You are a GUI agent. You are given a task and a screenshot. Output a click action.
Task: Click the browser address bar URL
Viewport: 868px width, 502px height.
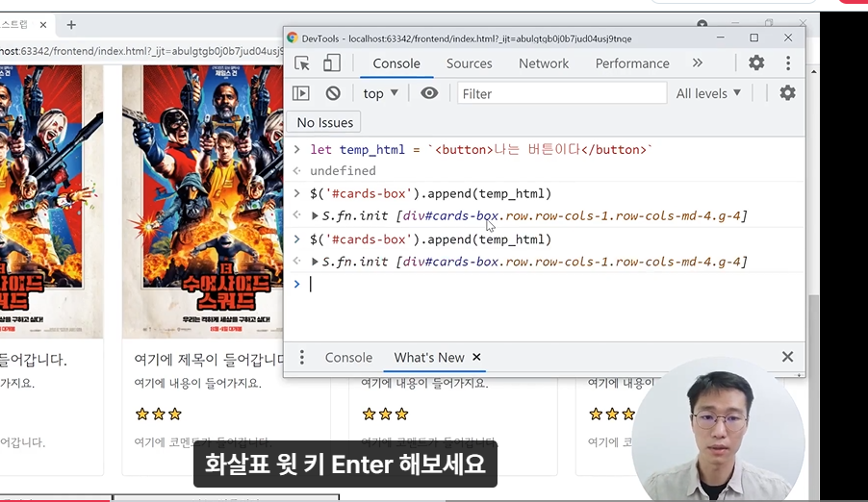[141, 51]
